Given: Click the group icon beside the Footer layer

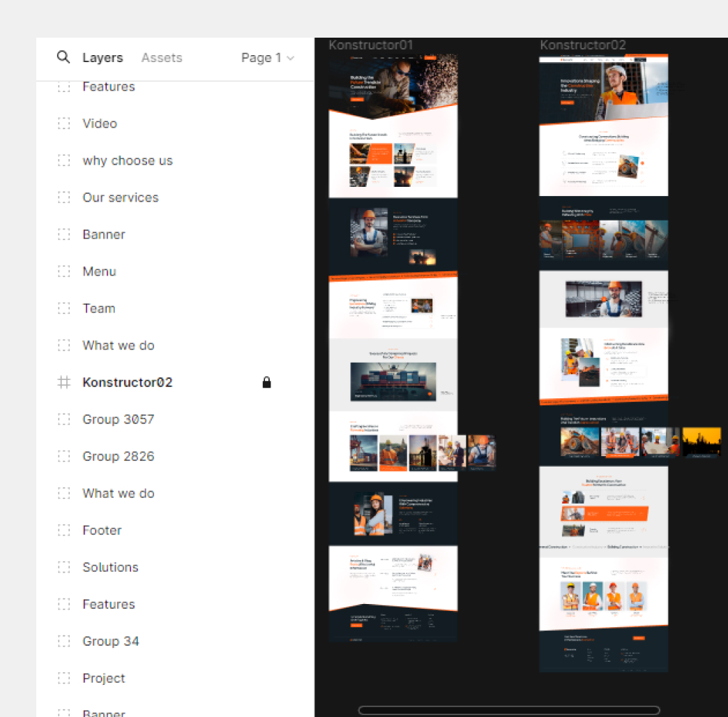Looking at the screenshot, I should 63,530.
